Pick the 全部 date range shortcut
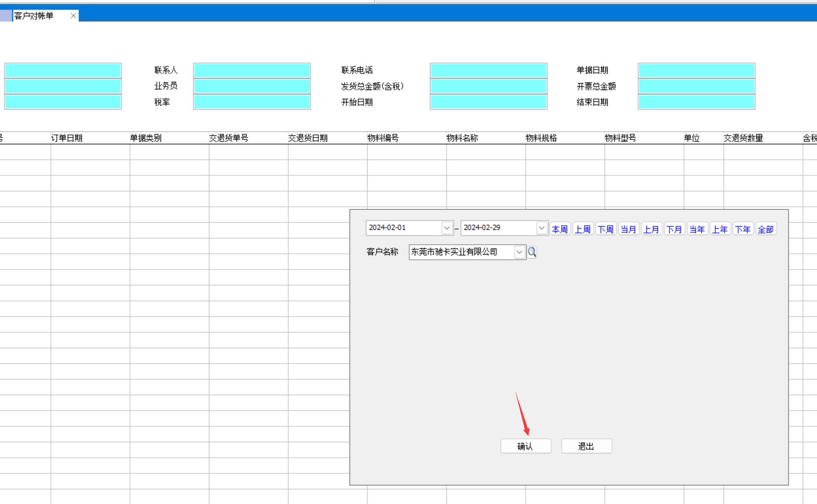This screenshot has width=817, height=504. 766,229
